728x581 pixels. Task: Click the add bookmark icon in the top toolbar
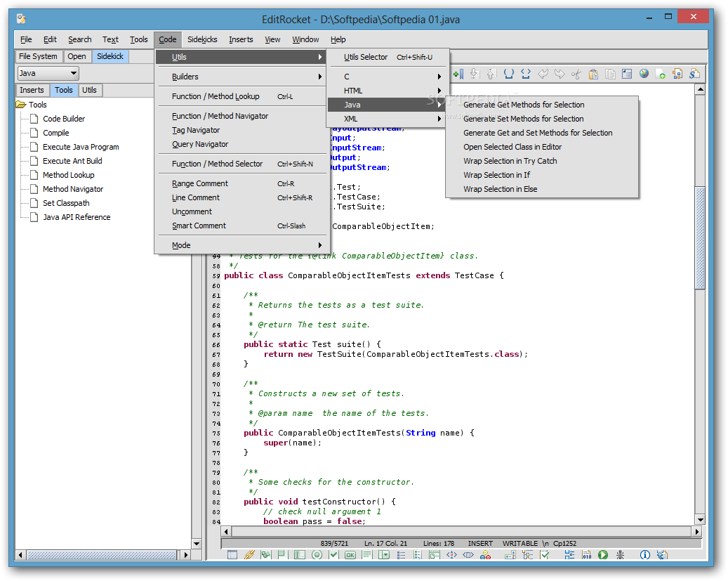[458, 74]
